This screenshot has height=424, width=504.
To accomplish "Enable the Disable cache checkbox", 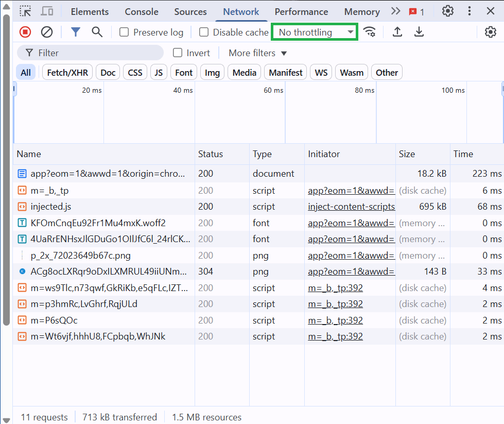I will click(x=204, y=32).
